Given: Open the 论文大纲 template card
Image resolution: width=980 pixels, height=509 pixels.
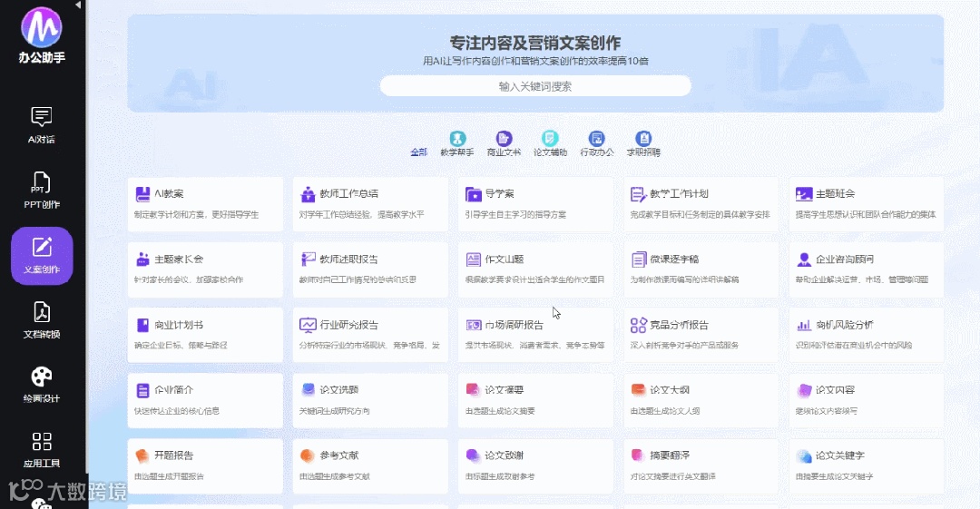Looking at the screenshot, I should coord(701,400).
